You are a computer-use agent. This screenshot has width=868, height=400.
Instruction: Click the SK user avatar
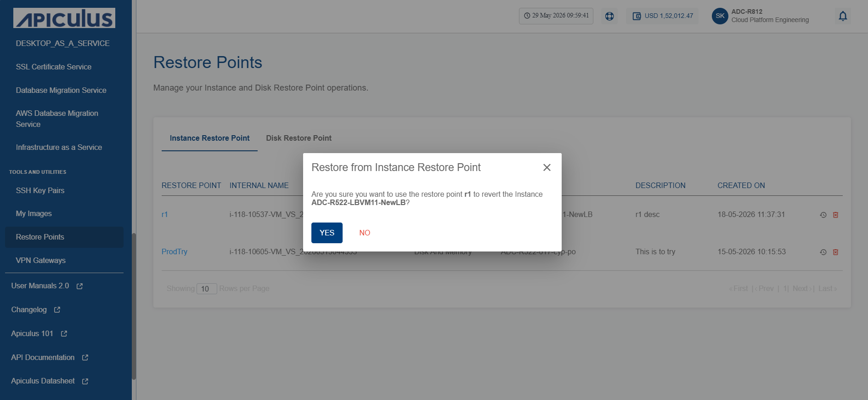[720, 16]
